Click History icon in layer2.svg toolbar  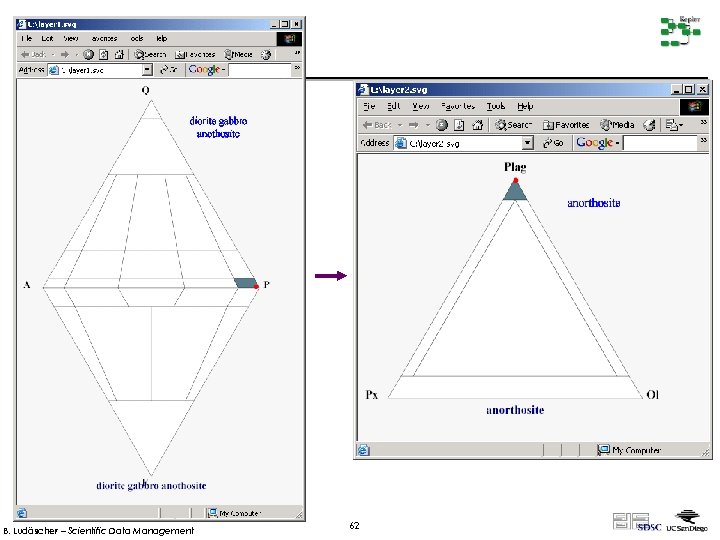tap(649, 124)
